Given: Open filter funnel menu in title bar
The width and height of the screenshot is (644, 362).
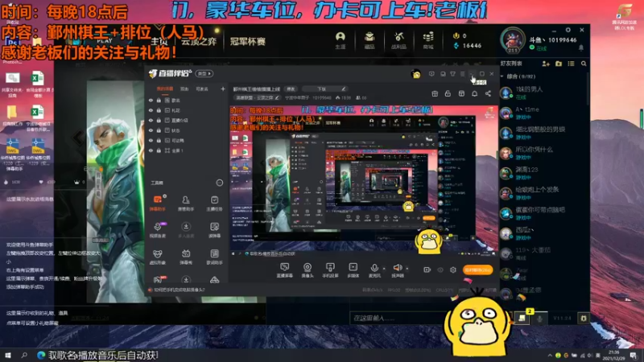Looking at the screenshot, I should 452,74.
